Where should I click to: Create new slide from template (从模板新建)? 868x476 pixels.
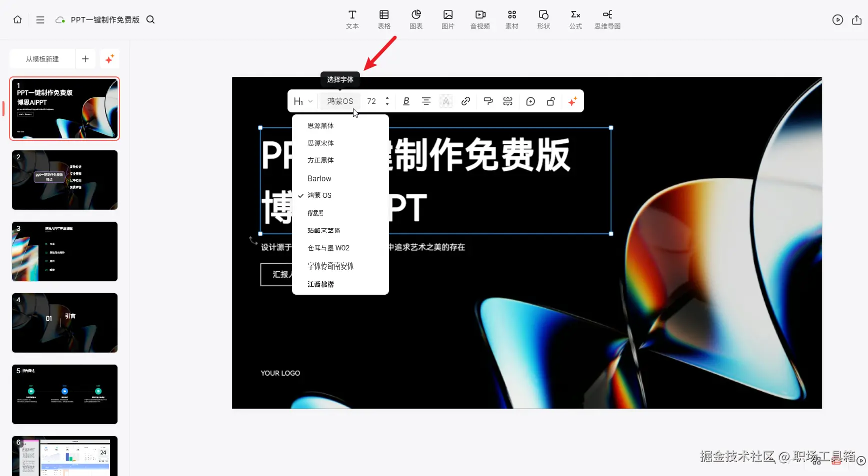[x=42, y=59]
